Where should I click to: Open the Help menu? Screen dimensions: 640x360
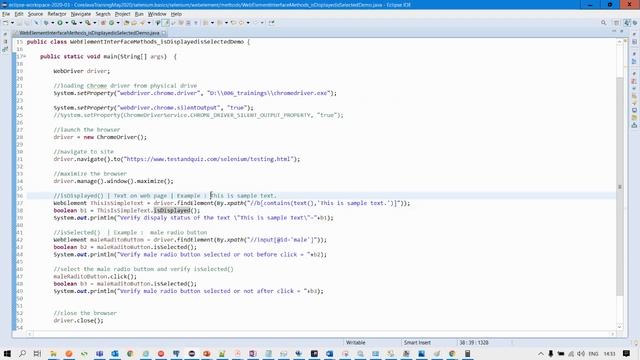pos(176,14)
